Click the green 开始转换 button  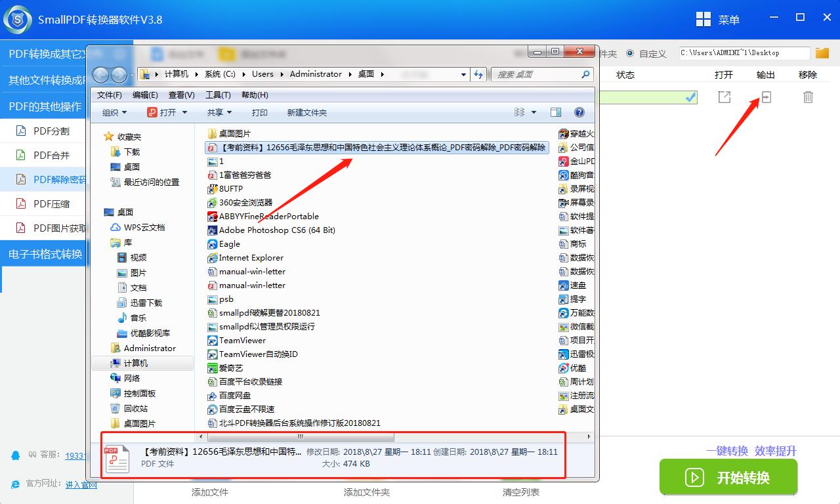tap(728, 477)
